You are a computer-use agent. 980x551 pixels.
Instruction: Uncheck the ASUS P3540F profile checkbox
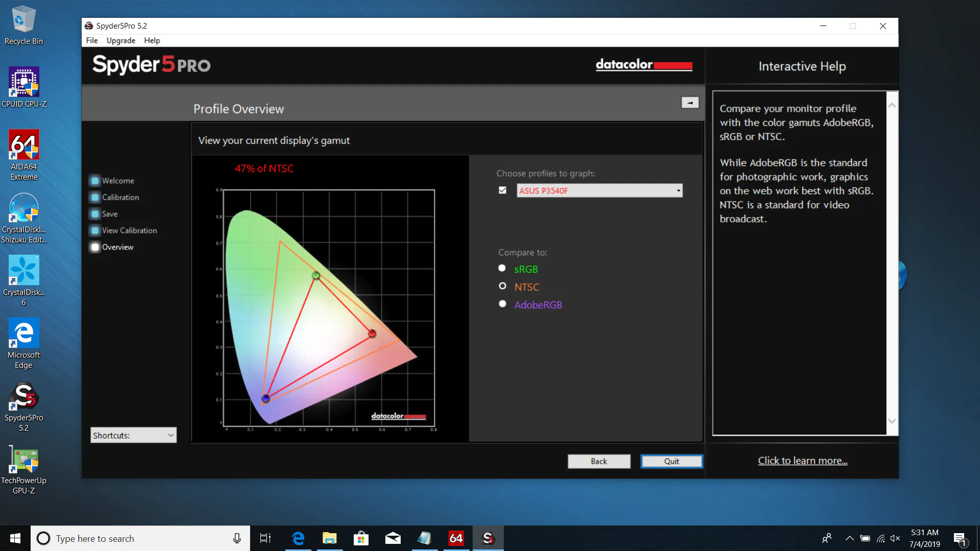(503, 190)
